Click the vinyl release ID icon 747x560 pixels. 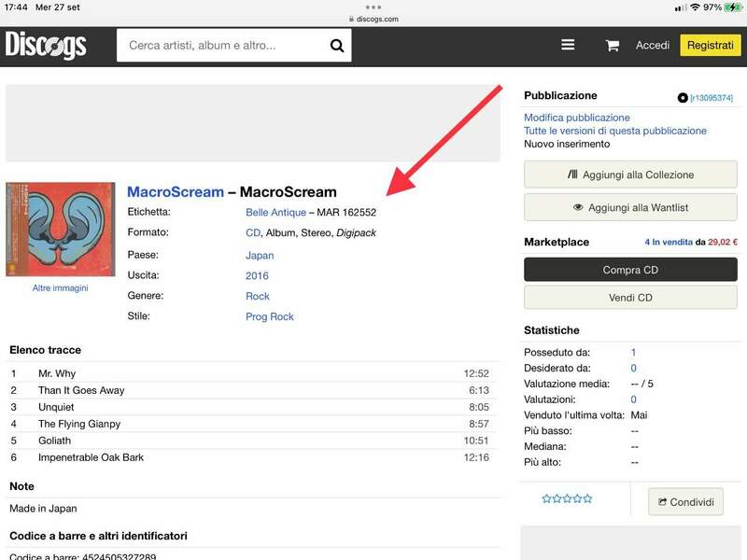click(x=683, y=98)
